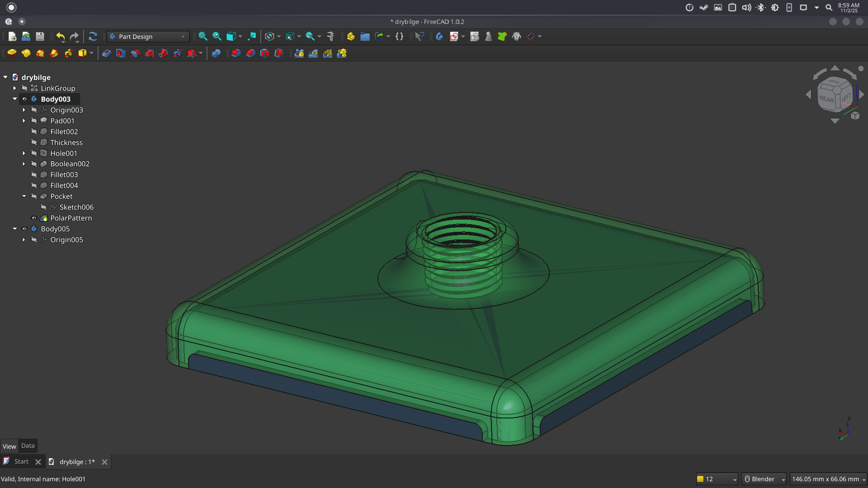The width and height of the screenshot is (868, 488).
Task: Switch to the Data tab
Action: pyautogui.click(x=28, y=446)
